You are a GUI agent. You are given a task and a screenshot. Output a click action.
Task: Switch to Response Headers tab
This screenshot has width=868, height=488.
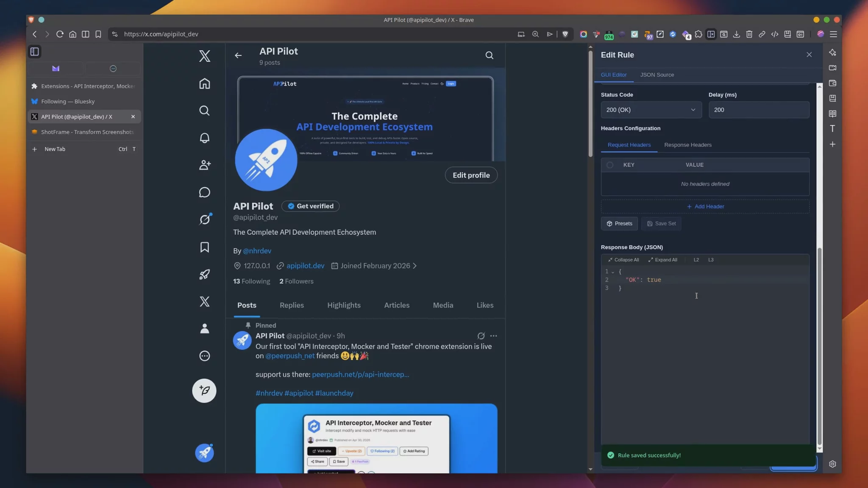687,145
